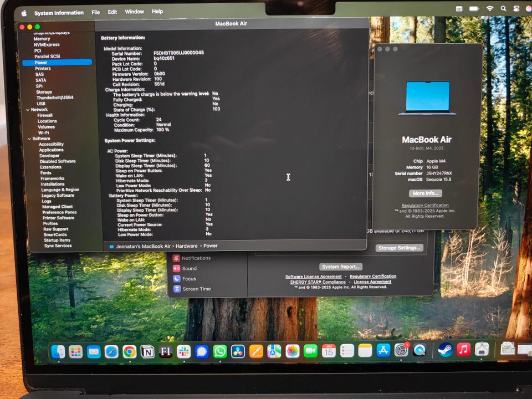Select Wi-Fi under Network

point(43,132)
